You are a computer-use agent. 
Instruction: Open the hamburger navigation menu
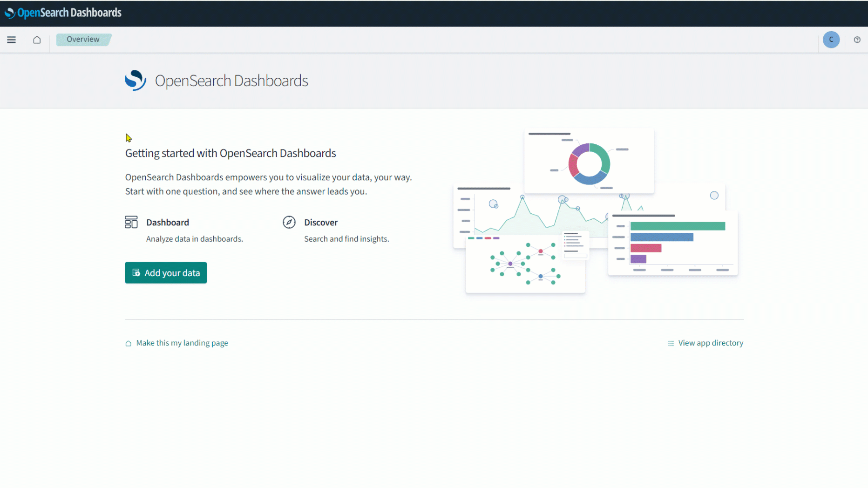coord(12,40)
